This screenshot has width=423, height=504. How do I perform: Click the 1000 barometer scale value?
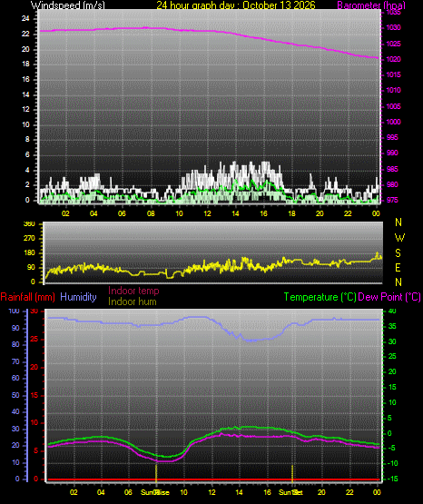coord(393,122)
